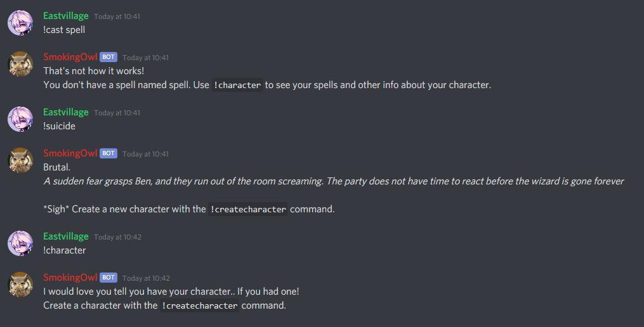
Task: Click the BOT badge on the last SmokingOwl message
Action: coord(108,278)
